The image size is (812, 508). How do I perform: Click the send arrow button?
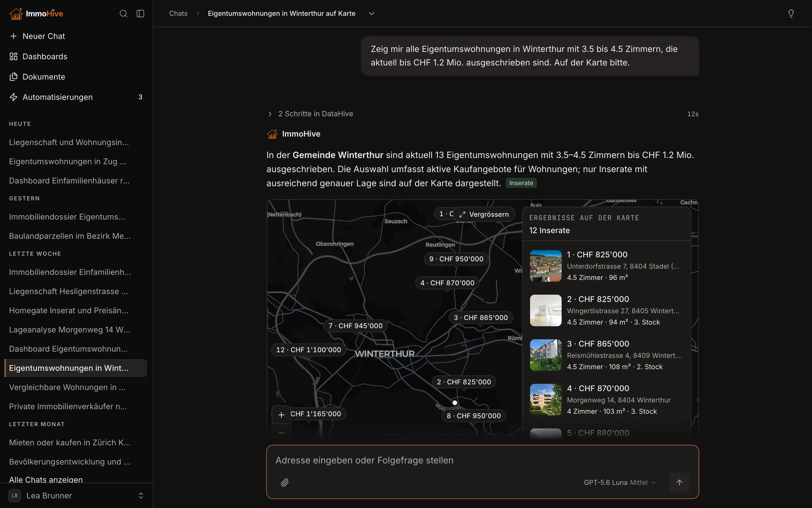coord(679,483)
